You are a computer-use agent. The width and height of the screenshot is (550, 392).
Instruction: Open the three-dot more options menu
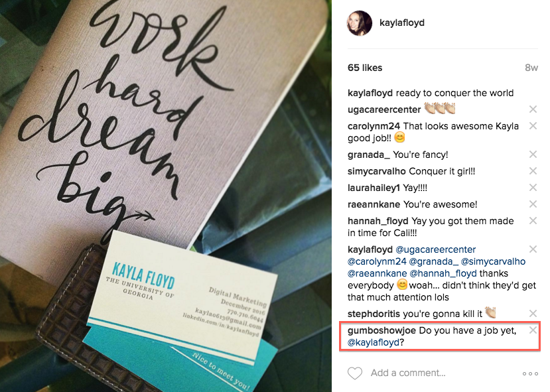pos(530,374)
